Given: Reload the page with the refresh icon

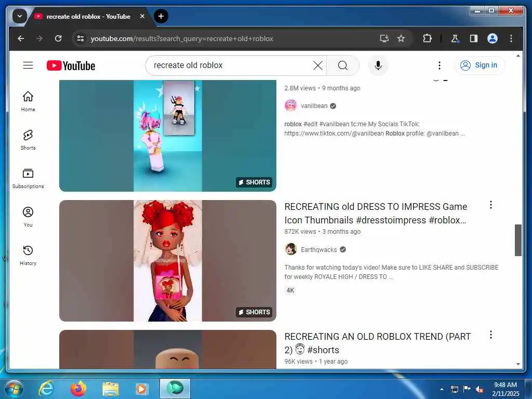Looking at the screenshot, I should pos(58,38).
